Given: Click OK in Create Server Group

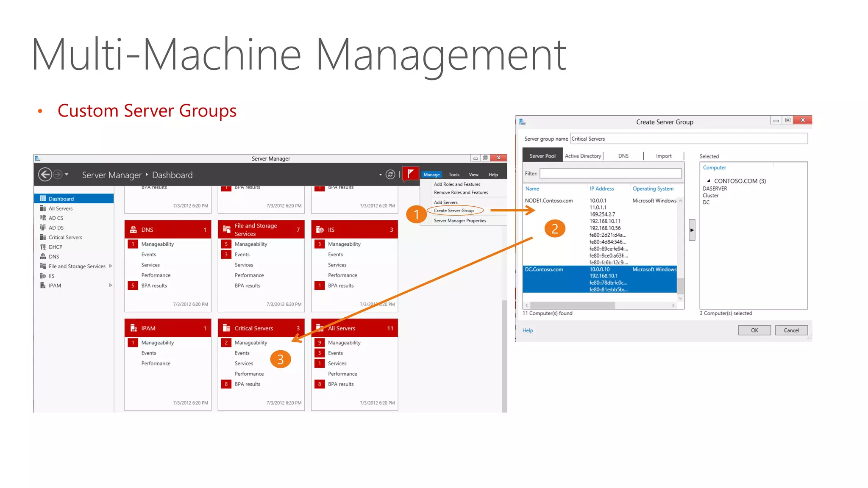Looking at the screenshot, I should click(754, 330).
